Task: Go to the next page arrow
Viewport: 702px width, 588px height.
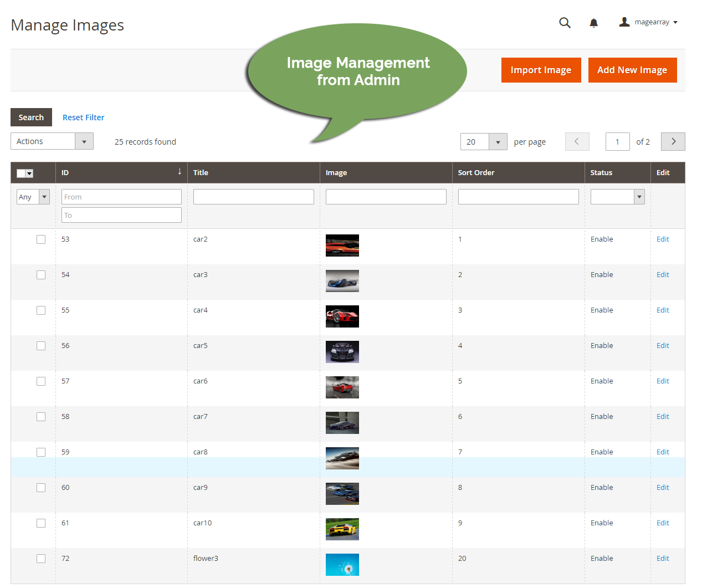Action: 673,141
